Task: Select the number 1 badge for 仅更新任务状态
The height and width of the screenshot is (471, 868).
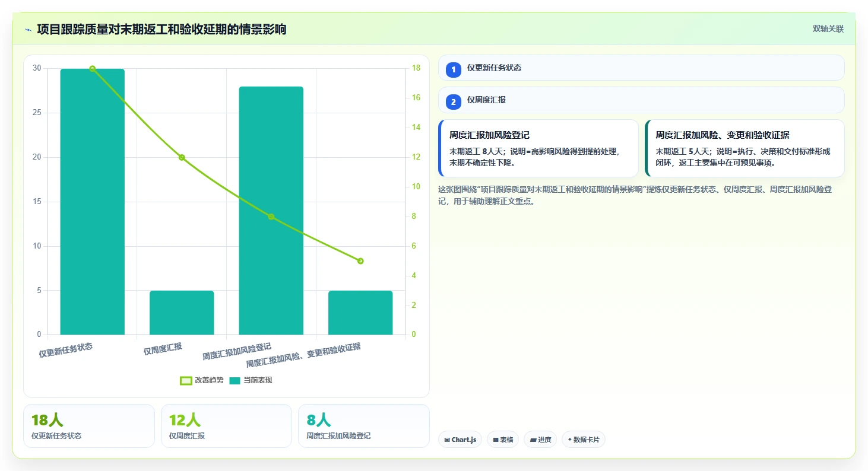Action: (x=454, y=70)
